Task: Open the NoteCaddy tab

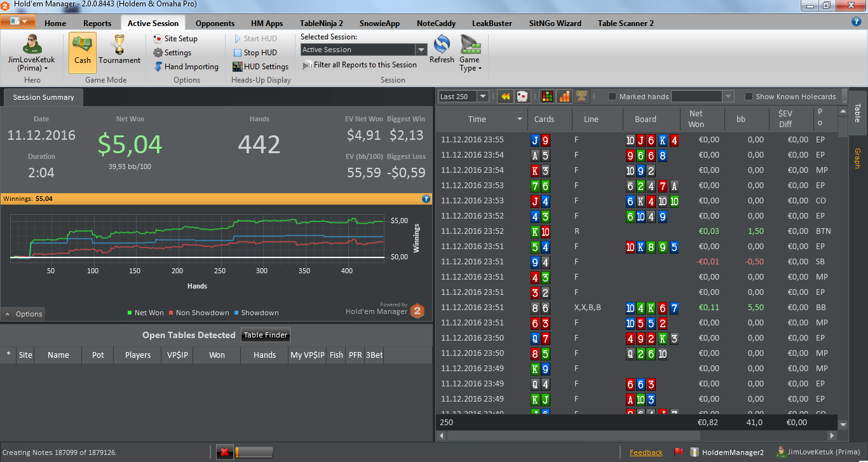Action: [x=436, y=24]
